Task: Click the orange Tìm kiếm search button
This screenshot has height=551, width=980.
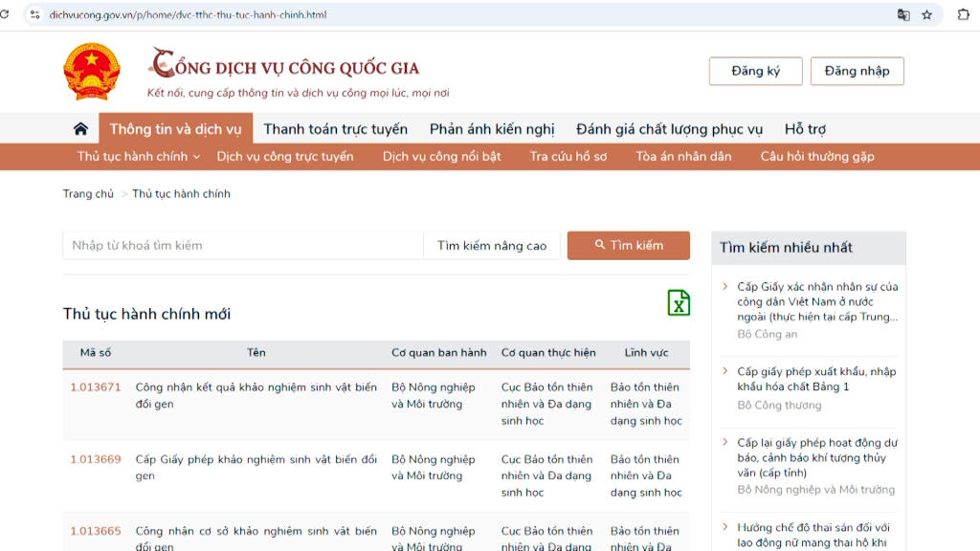Action: pos(629,246)
